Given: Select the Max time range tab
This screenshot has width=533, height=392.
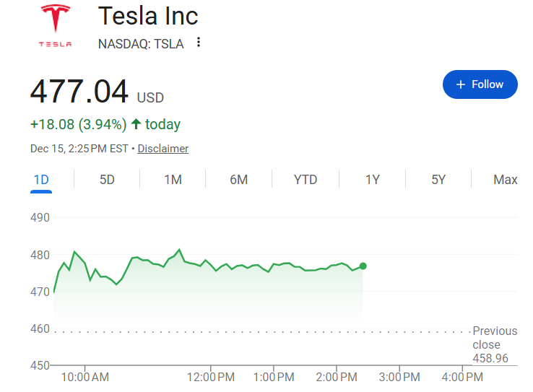Looking at the screenshot, I should tap(505, 180).
